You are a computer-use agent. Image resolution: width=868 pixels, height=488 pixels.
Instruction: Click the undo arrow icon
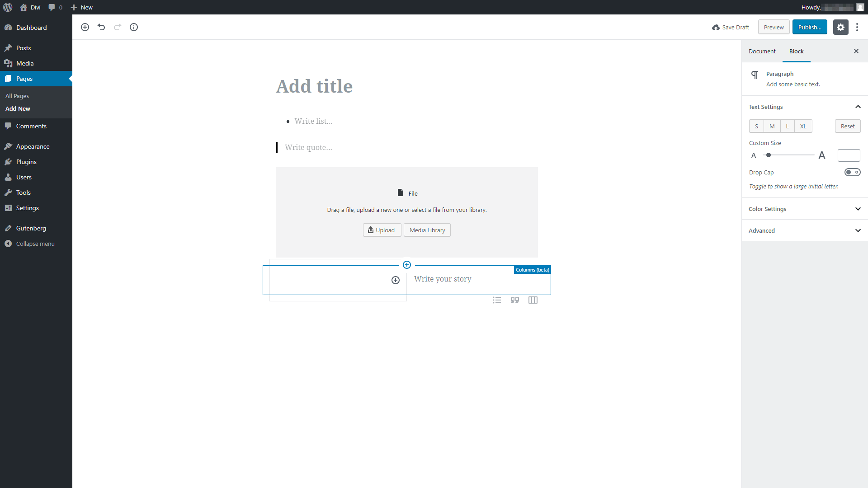click(101, 27)
